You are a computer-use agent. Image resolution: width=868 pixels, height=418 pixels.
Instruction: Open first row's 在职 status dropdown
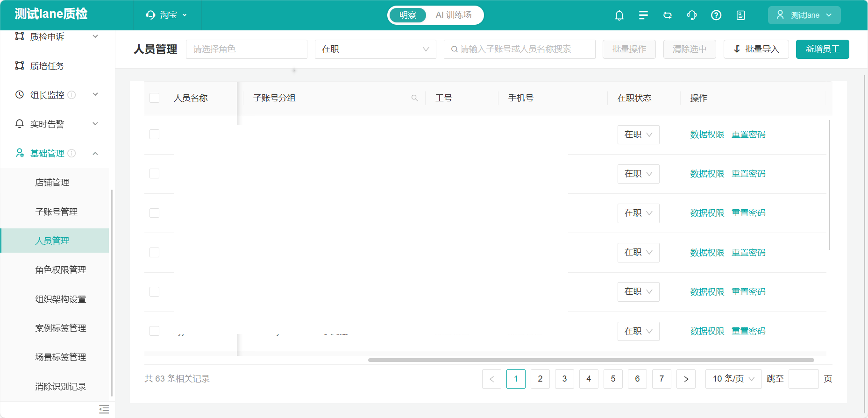638,135
